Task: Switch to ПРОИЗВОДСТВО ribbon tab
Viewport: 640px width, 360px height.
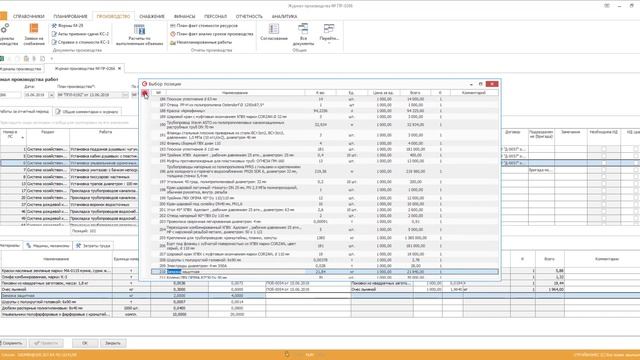Action: [x=113, y=16]
